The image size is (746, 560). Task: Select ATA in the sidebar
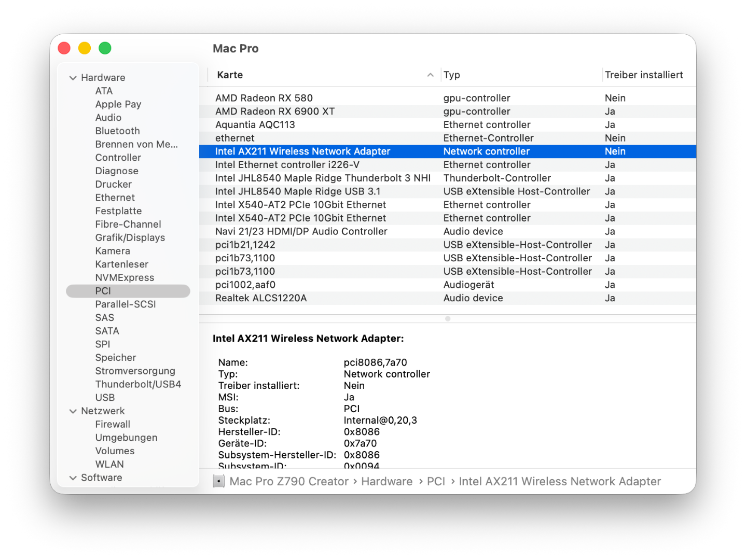pyautogui.click(x=104, y=91)
